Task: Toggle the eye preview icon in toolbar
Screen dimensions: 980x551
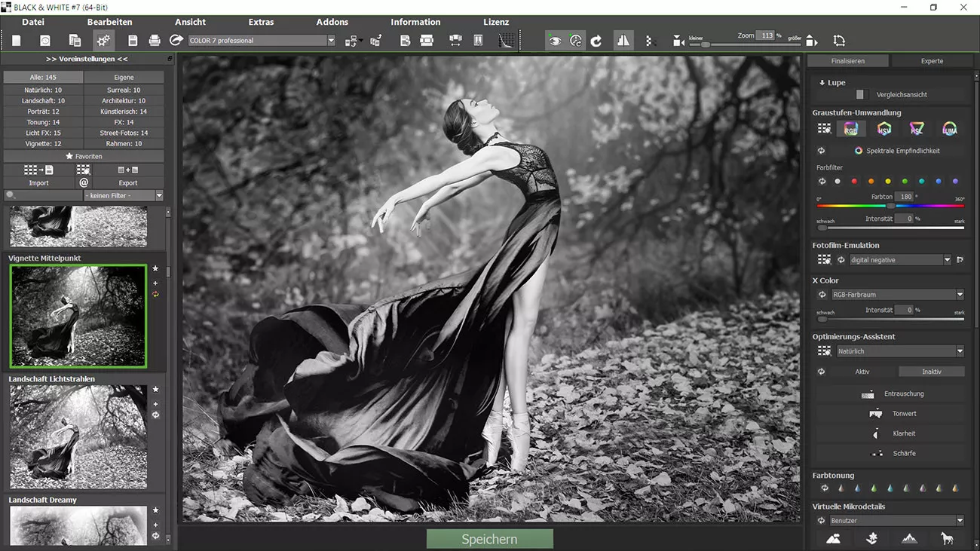Action: 555,41
